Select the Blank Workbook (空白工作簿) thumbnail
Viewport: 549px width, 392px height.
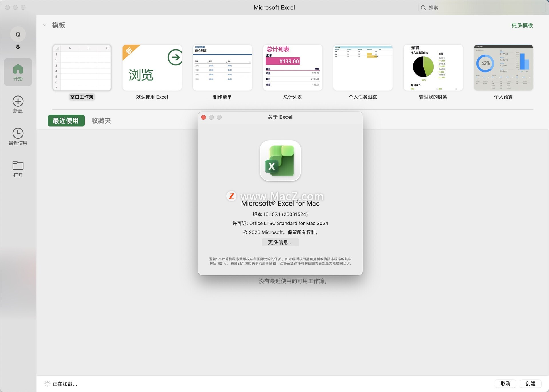82,68
